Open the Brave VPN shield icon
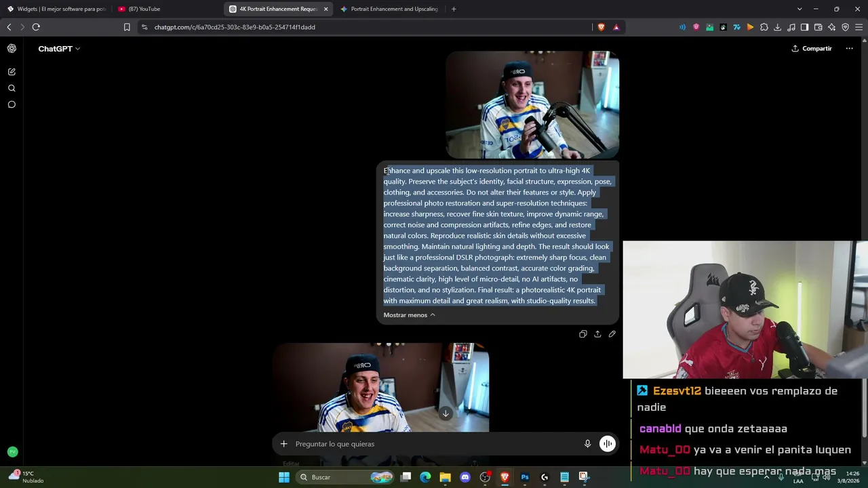Image resolution: width=868 pixels, height=488 pixels. [846, 27]
